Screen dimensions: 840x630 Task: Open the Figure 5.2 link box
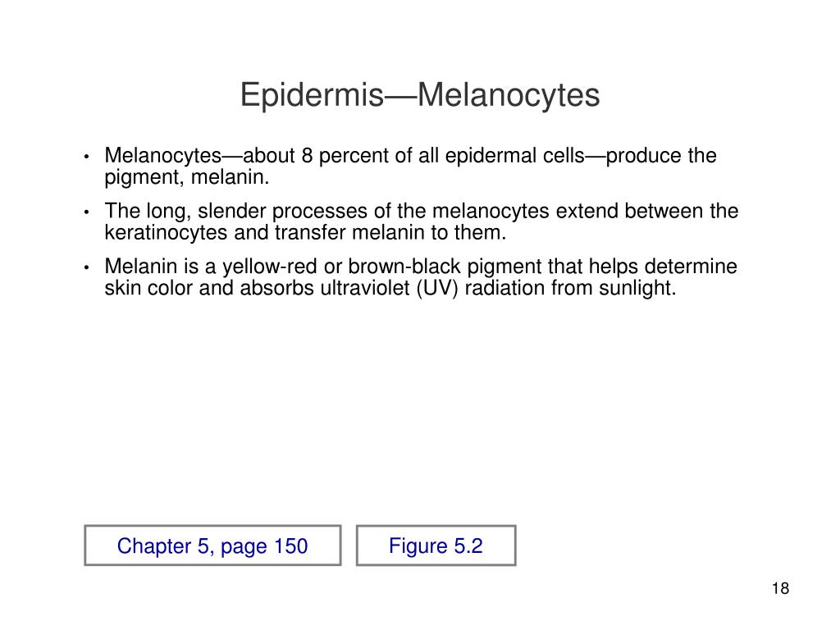436,546
